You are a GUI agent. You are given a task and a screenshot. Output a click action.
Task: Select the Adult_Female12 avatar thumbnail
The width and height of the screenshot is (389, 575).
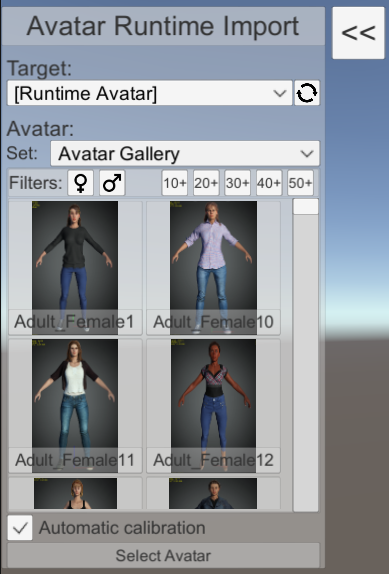click(213, 406)
